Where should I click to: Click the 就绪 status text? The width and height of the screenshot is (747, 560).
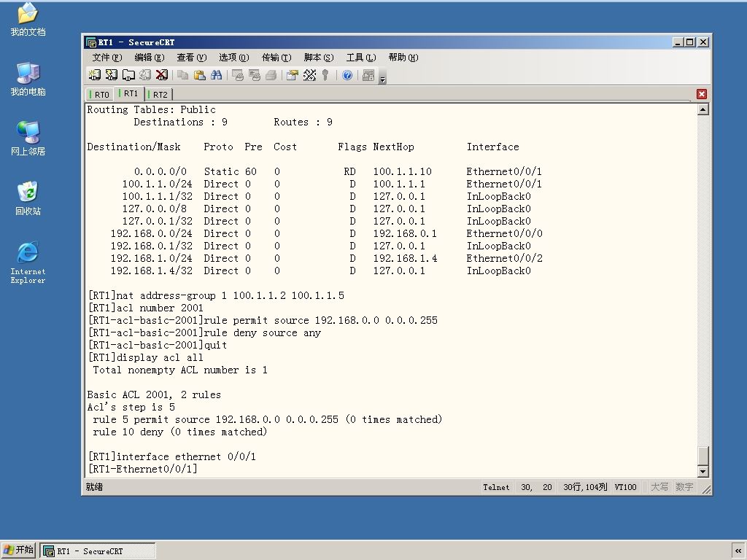point(94,486)
